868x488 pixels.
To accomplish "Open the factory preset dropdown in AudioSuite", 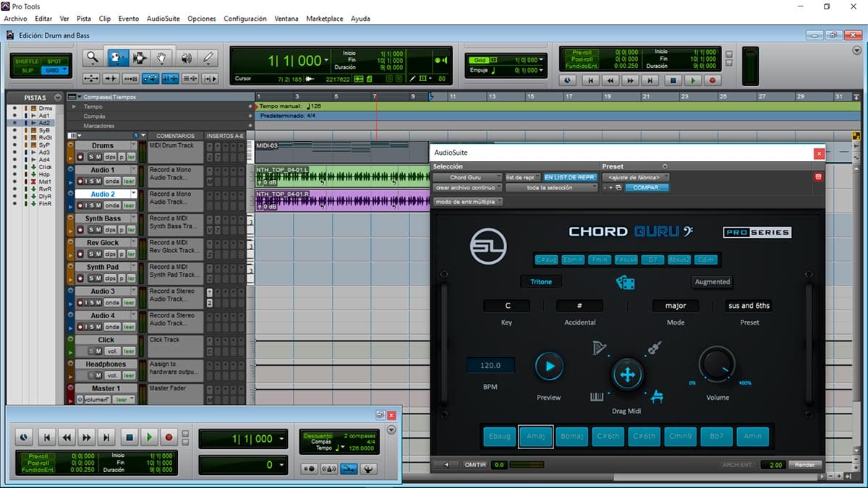I will click(636, 177).
